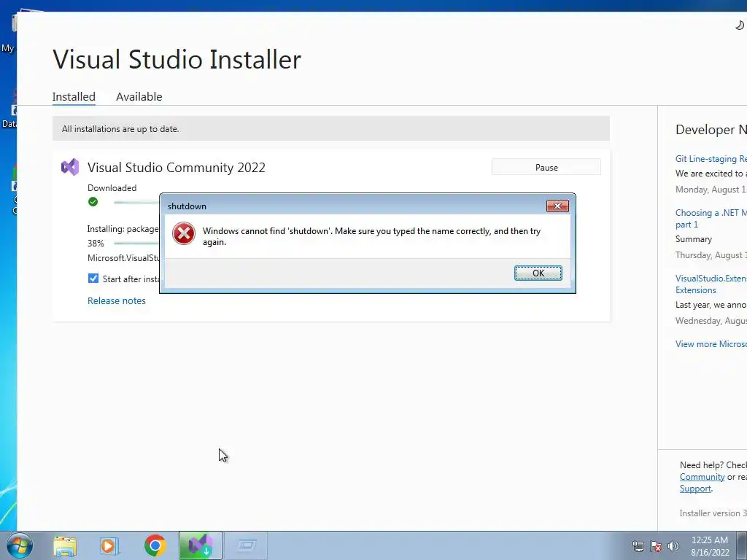Click the download progress bar
This screenshot has height=560, width=747.
click(x=136, y=203)
